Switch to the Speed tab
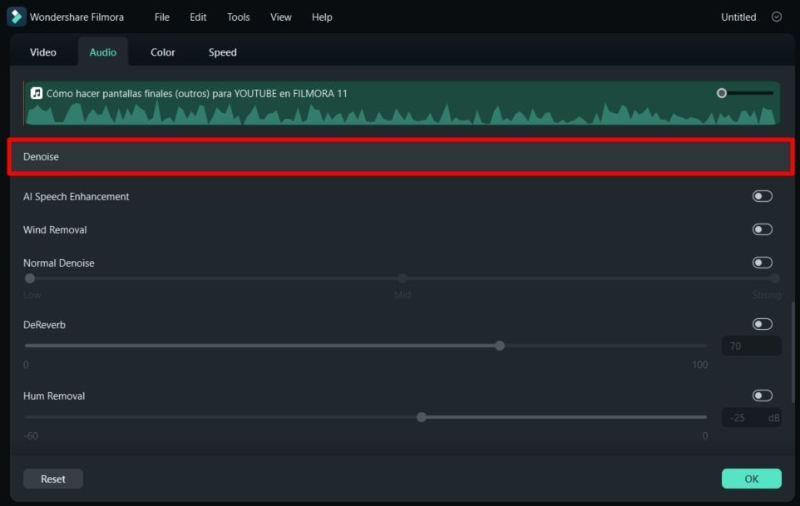The width and height of the screenshot is (800, 506). (x=222, y=53)
